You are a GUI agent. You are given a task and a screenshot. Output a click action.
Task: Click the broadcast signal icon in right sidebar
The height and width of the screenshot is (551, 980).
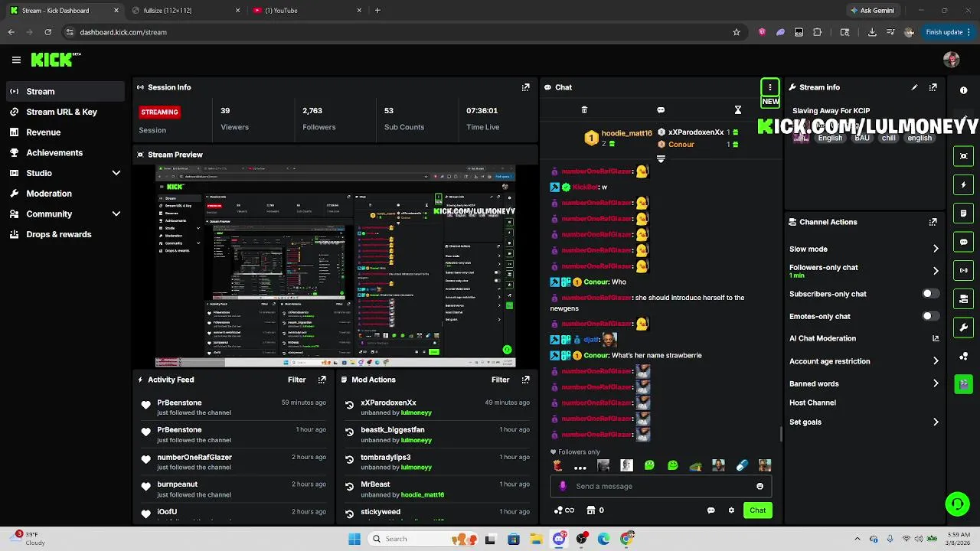pos(963,270)
